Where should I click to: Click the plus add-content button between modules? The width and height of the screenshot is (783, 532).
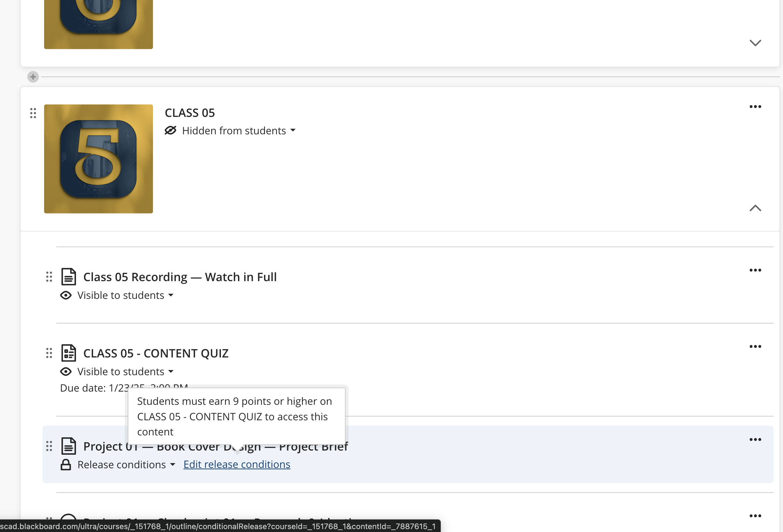(x=33, y=77)
